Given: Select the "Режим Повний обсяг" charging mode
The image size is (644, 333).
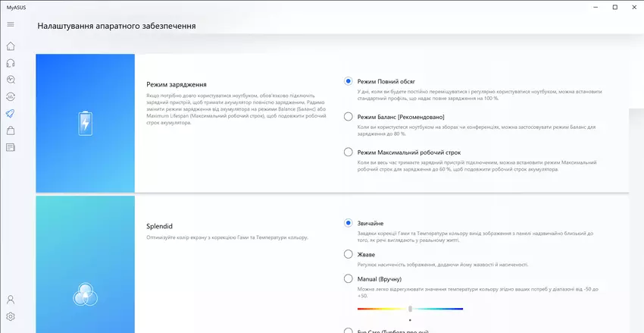Looking at the screenshot, I should point(349,80).
